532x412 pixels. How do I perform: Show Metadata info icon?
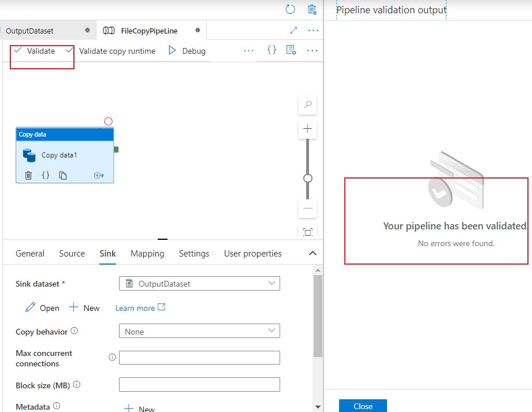point(57,406)
